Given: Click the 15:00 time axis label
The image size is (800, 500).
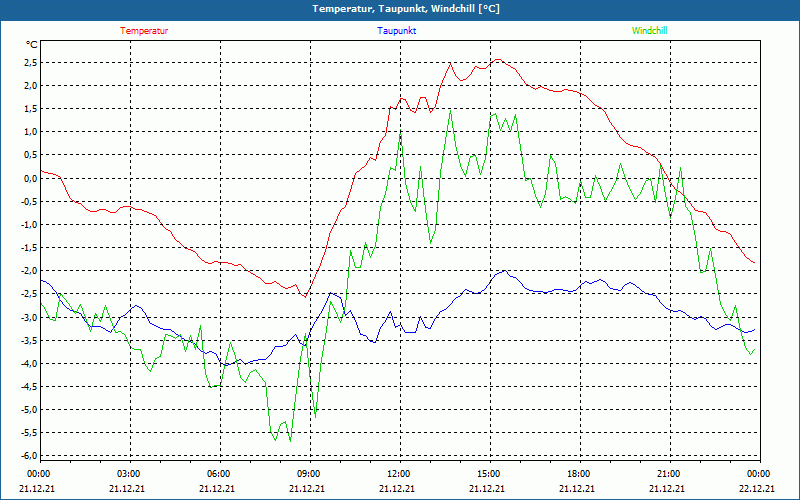Looking at the screenshot, I should [488, 474].
